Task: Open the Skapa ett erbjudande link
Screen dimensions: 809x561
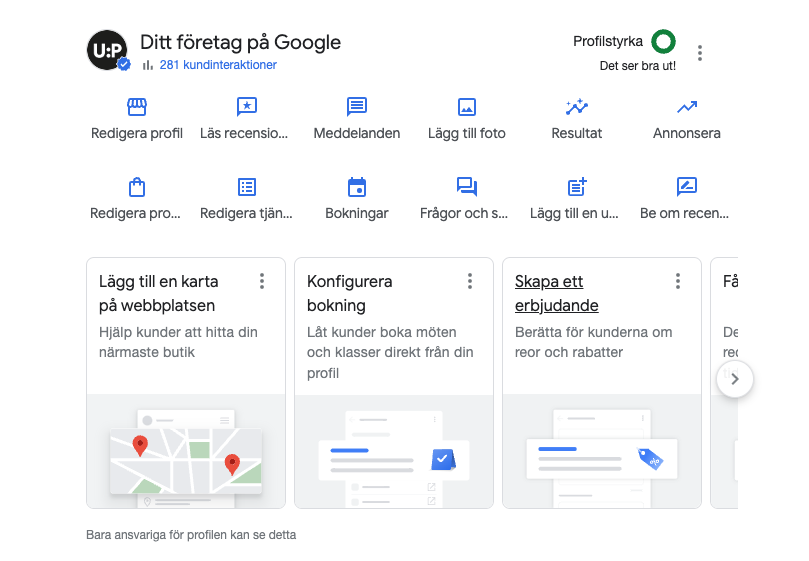Action: pyautogui.click(x=556, y=293)
